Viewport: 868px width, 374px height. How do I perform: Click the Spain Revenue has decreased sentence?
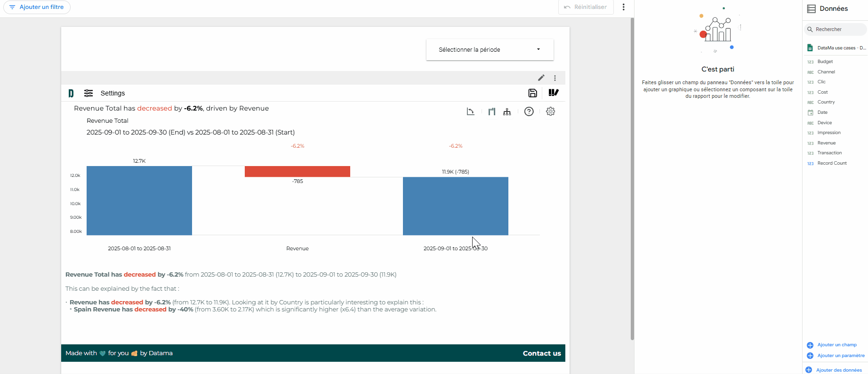(x=255, y=310)
